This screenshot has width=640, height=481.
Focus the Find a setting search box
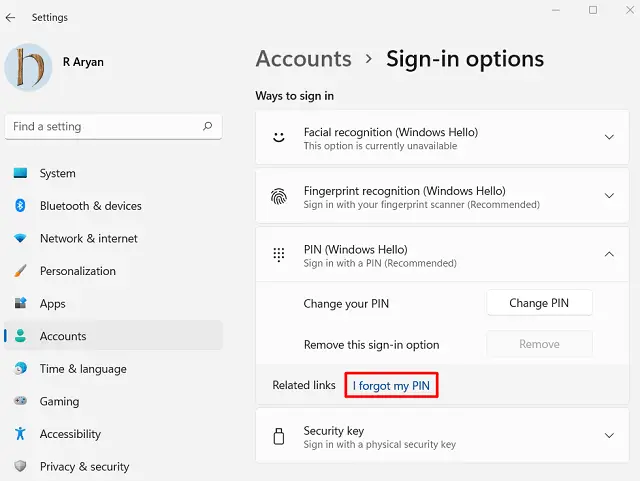pos(113,127)
